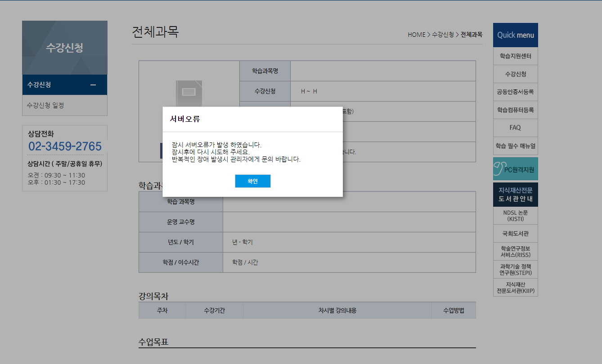The width and height of the screenshot is (602, 364).
Task: Click 확인 to dismiss the server error dialog
Action: point(252,181)
